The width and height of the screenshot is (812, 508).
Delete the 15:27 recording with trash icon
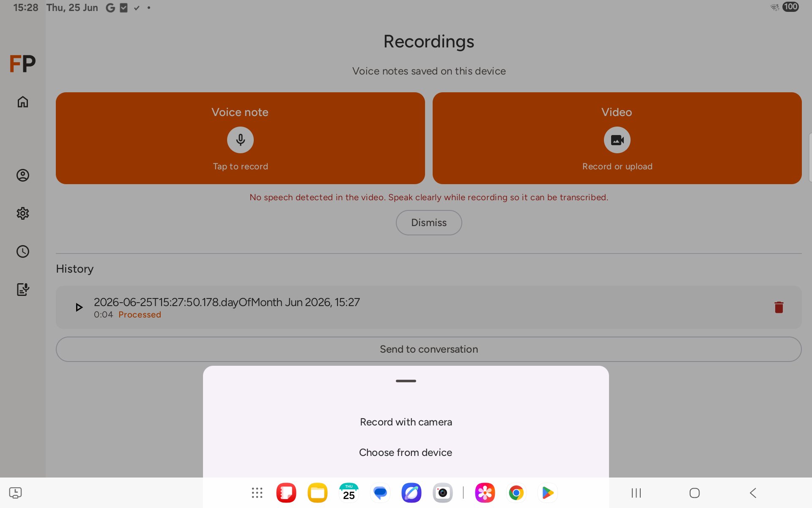779,307
